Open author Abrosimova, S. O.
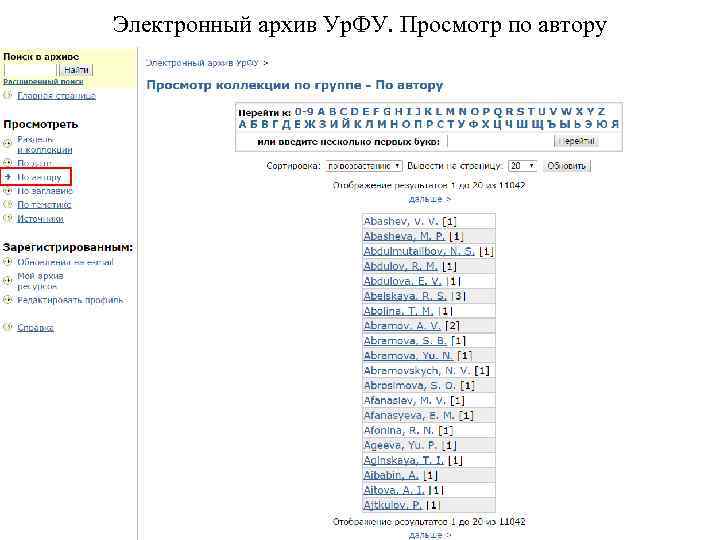The image size is (720, 540). coord(410,386)
